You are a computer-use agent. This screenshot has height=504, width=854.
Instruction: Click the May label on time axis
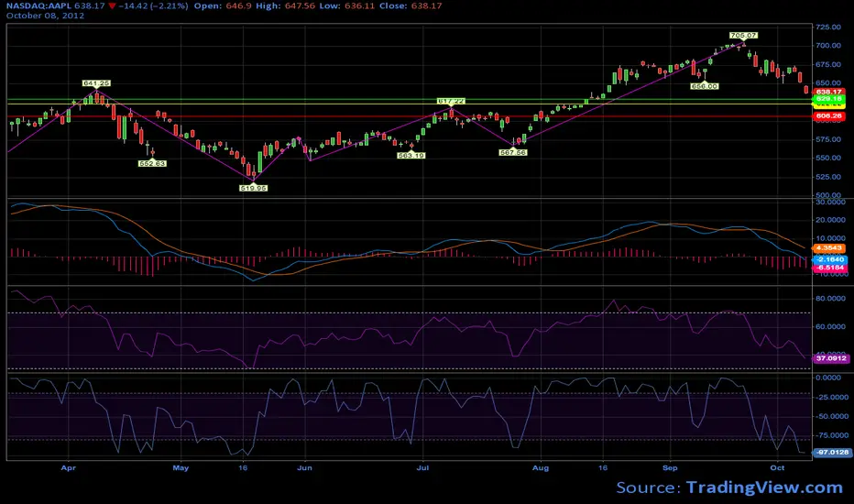pyautogui.click(x=181, y=468)
